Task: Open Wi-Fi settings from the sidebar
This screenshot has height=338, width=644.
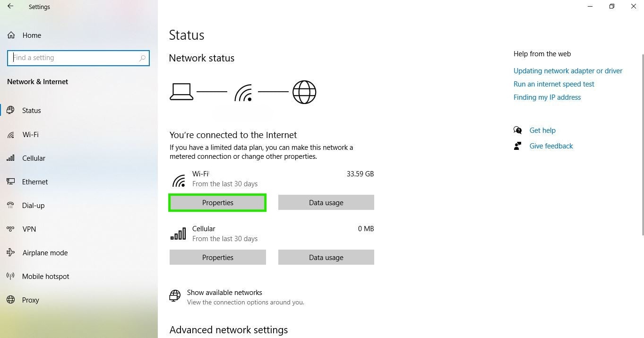Action: pos(30,134)
